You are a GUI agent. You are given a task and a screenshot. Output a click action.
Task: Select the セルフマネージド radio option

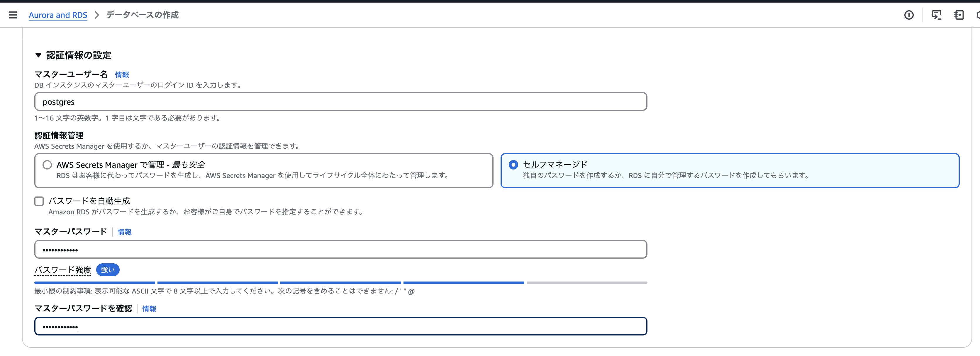coord(513,165)
